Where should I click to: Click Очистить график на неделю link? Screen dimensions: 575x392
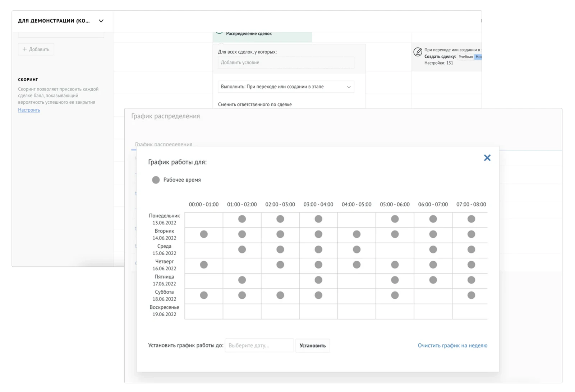point(452,345)
